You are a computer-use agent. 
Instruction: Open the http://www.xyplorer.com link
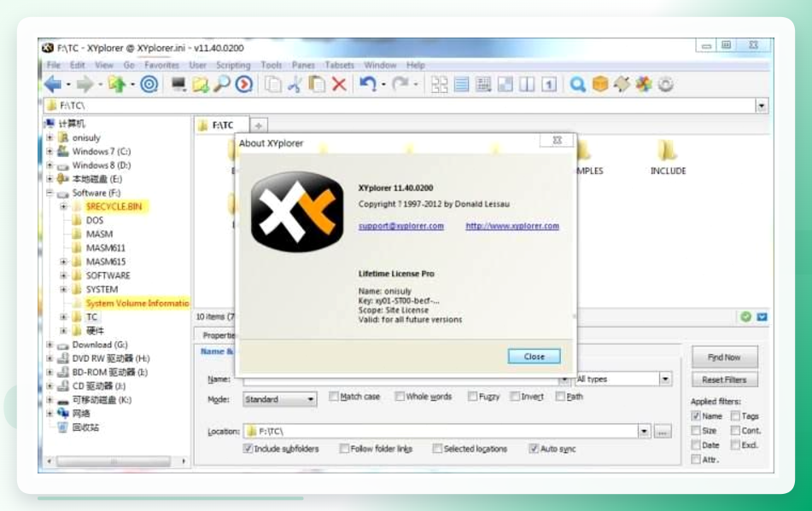[x=512, y=226]
